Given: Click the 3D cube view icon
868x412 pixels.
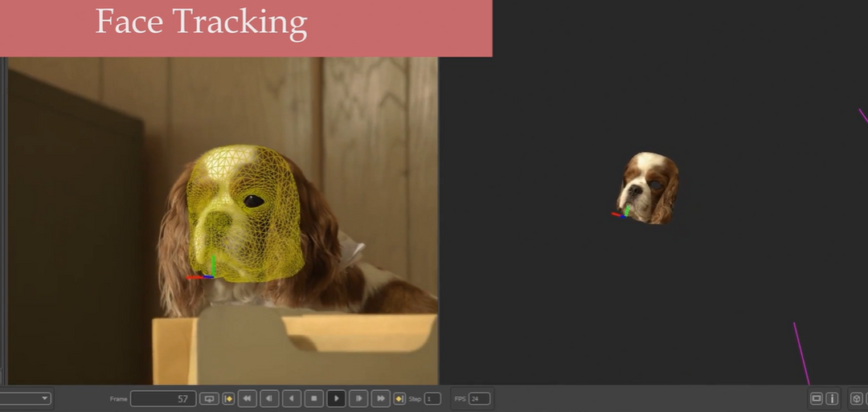Looking at the screenshot, I should [x=856, y=398].
